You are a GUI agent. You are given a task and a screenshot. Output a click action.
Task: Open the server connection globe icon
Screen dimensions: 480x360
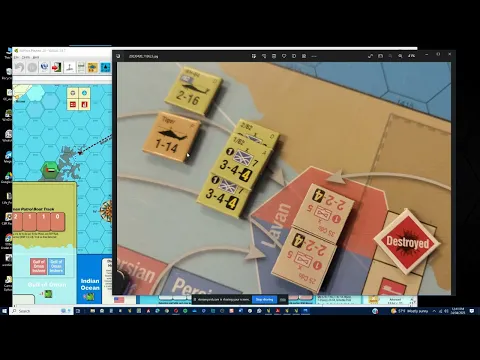point(44,68)
